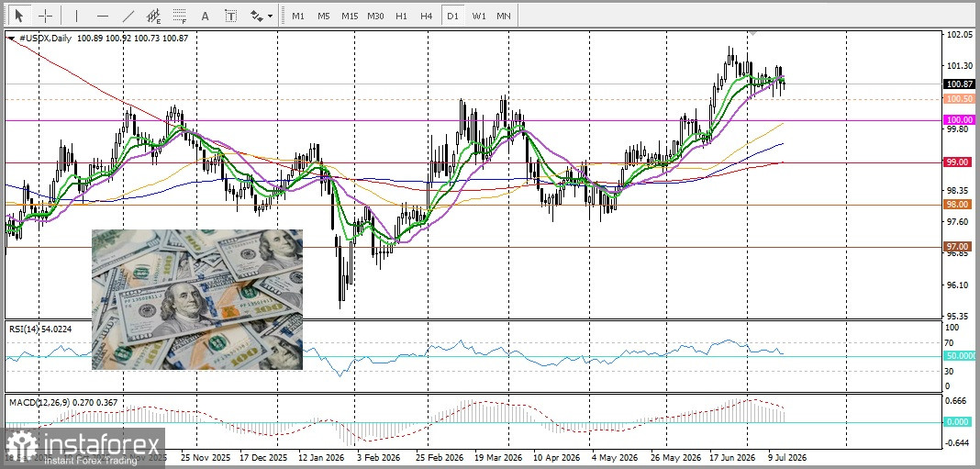This screenshot has height=469, width=980.
Task: Select the MN monthly timeframe
Action: 503,16
